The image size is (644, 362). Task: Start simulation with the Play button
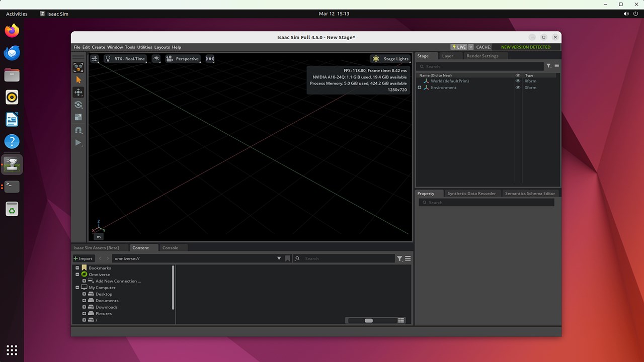[x=78, y=143]
